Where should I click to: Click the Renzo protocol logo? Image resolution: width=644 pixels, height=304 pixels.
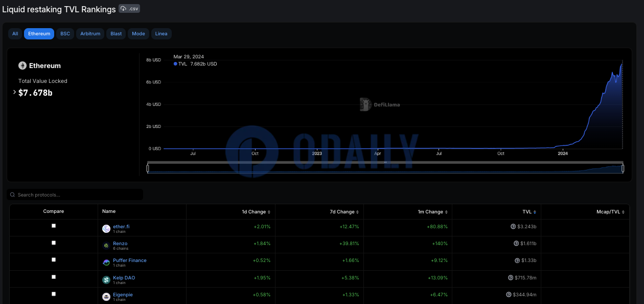coord(106,246)
